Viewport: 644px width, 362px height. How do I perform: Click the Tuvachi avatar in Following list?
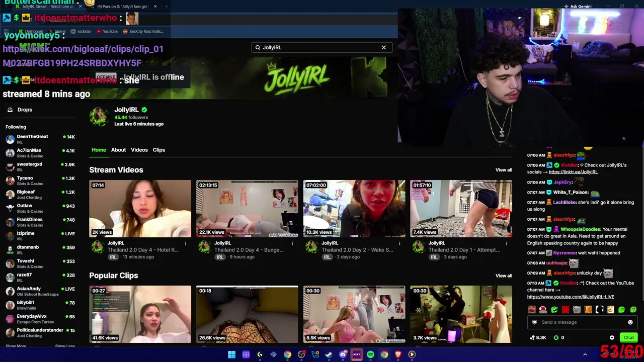pos(10,263)
